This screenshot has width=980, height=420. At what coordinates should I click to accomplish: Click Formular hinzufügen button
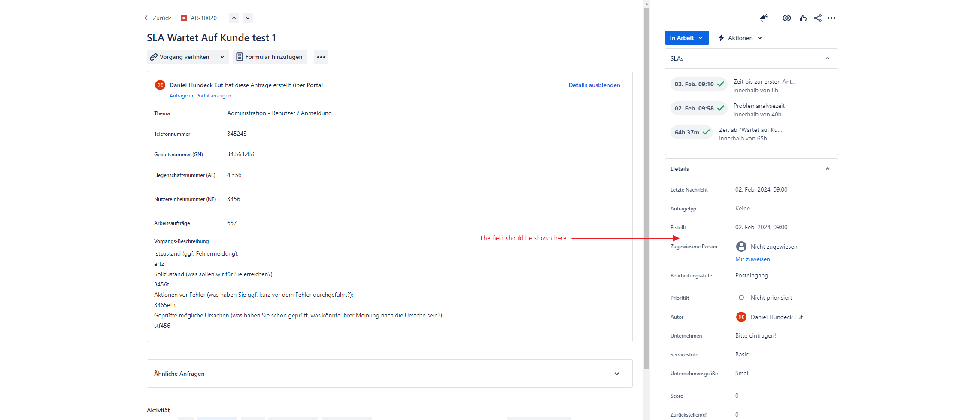(270, 57)
